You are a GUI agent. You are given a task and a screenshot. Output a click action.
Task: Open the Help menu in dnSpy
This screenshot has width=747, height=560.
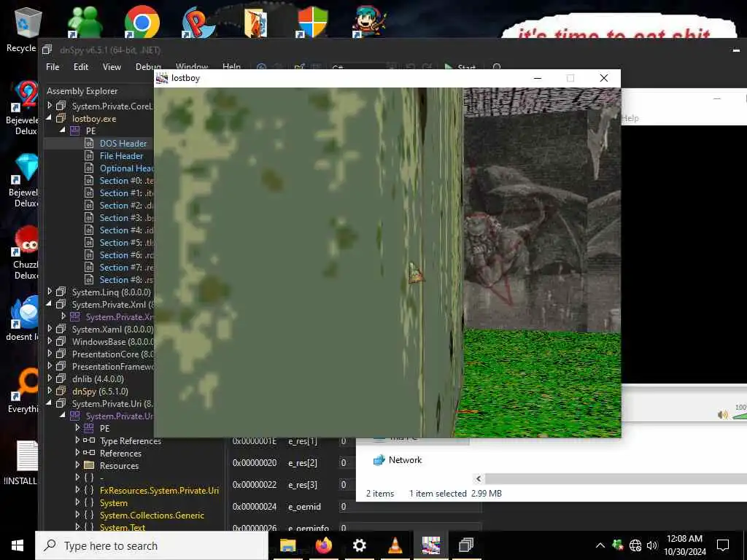231,67
